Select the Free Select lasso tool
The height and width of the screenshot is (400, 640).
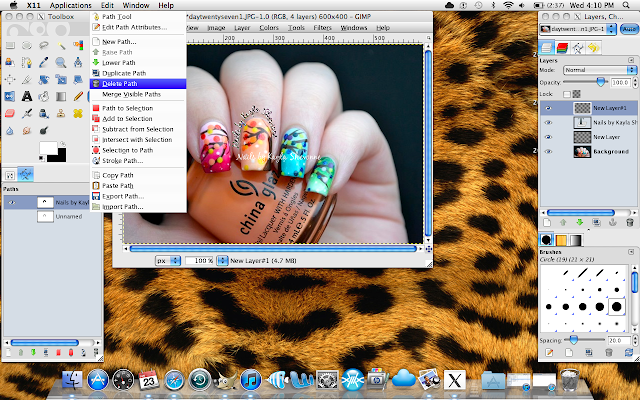44,45
